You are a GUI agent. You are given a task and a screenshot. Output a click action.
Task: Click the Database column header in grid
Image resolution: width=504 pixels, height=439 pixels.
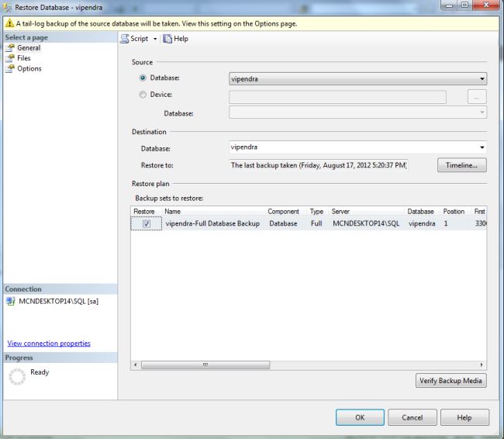click(x=420, y=212)
